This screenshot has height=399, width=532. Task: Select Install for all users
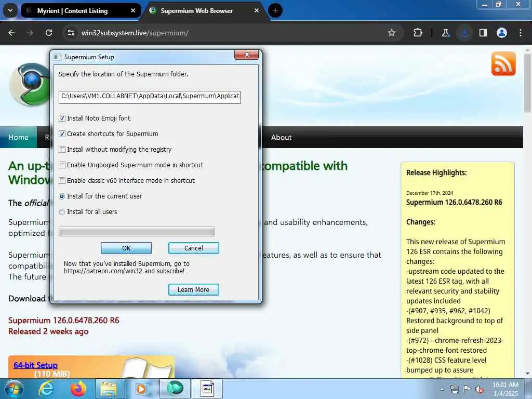(x=62, y=212)
